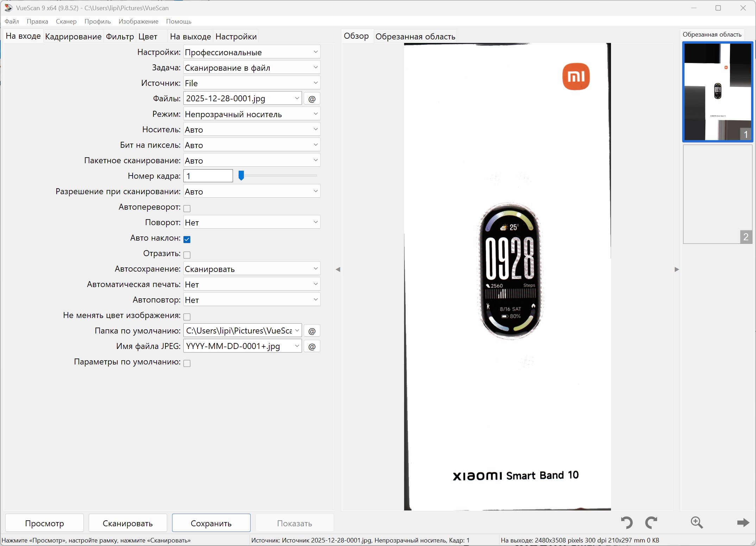Viewport: 756px width, 546px height.
Task: Open the Сканер menu
Action: (66, 21)
